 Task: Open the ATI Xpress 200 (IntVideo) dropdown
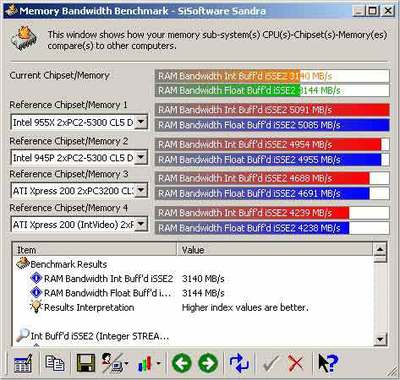click(x=141, y=224)
